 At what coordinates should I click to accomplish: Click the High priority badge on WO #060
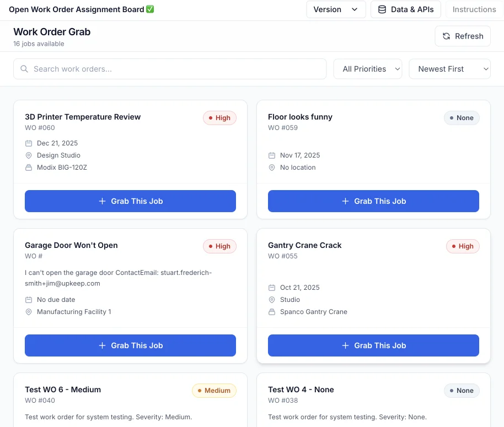tap(219, 118)
